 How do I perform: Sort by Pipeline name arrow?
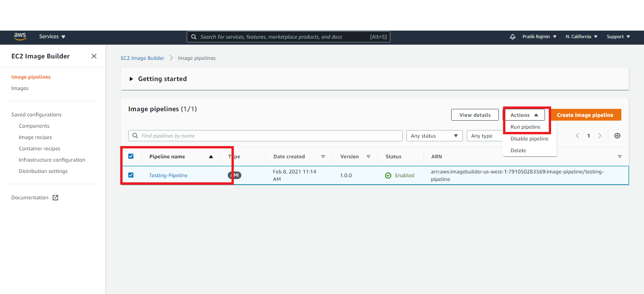pyautogui.click(x=211, y=156)
